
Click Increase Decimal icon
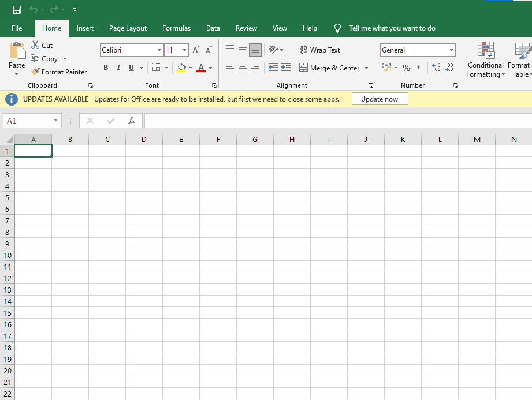tap(436, 68)
